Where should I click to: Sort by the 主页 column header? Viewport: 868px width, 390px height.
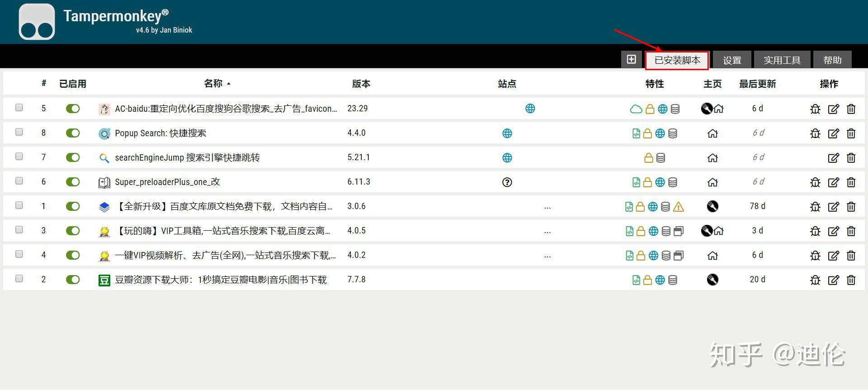click(x=712, y=84)
